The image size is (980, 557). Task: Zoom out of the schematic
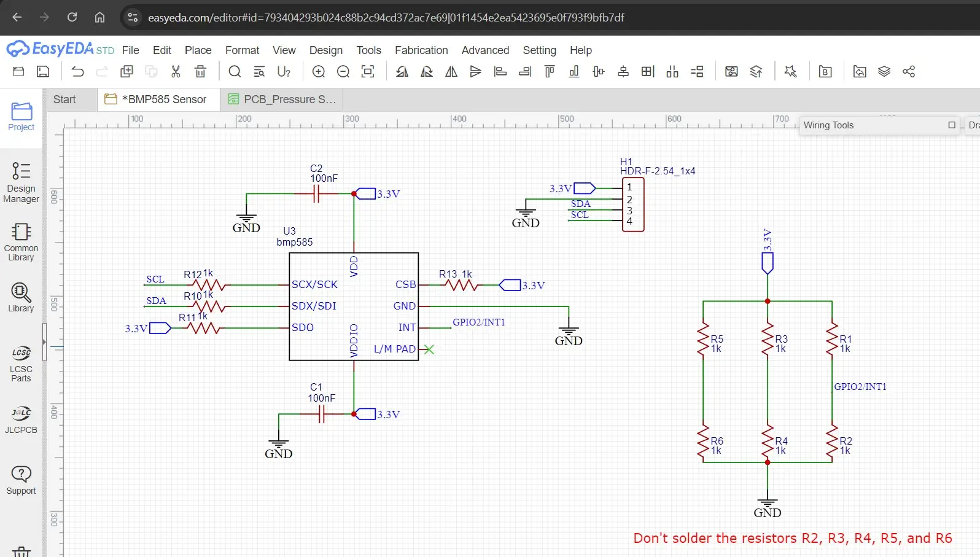click(343, 71)
